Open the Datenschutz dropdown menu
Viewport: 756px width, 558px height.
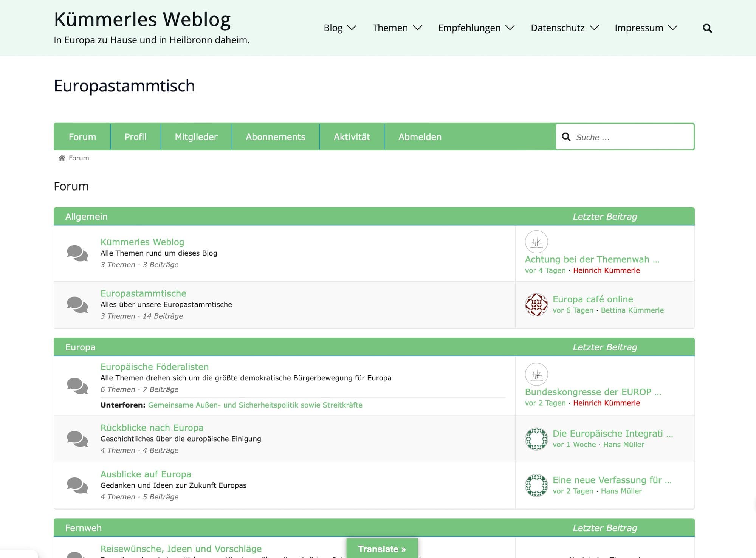(565, 28)
